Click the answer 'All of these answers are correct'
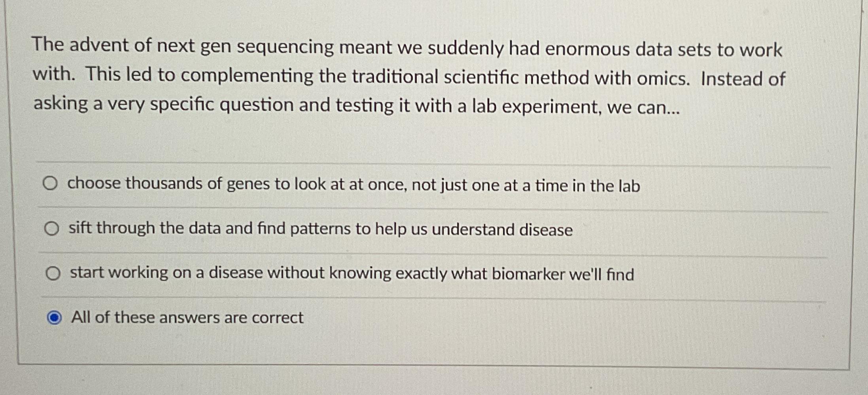The height and width of the screenshot is (395, 868). [x=187, y=317]
